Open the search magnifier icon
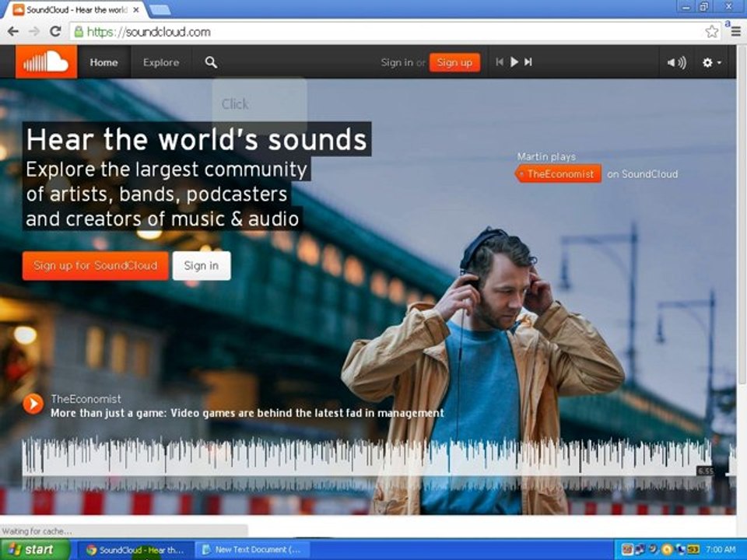Screen dimensions: 747x560 211,62
